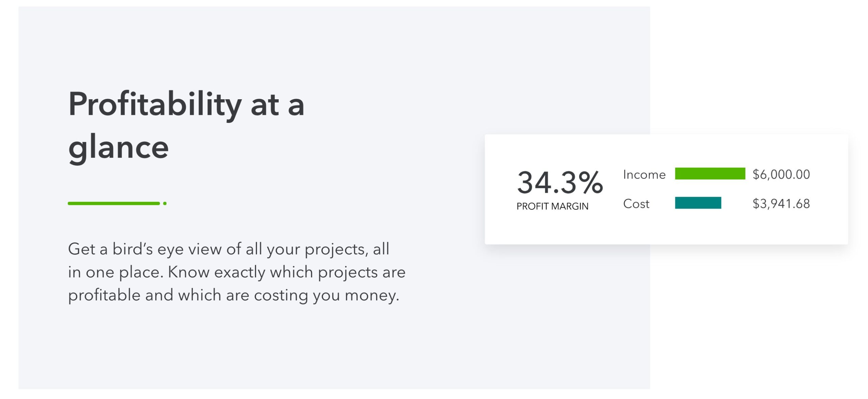Screen dimensions: 868x399
Task: Click the Income label
Action: point(644,175)
